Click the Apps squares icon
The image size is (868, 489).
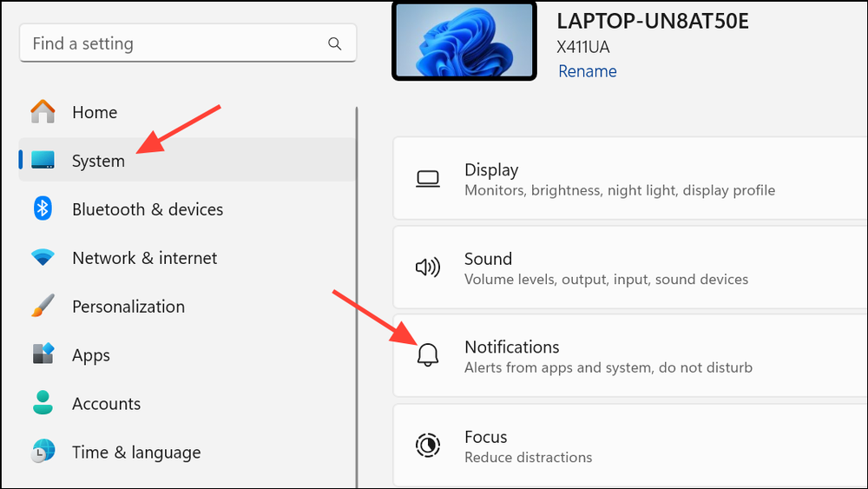[43, 354]
